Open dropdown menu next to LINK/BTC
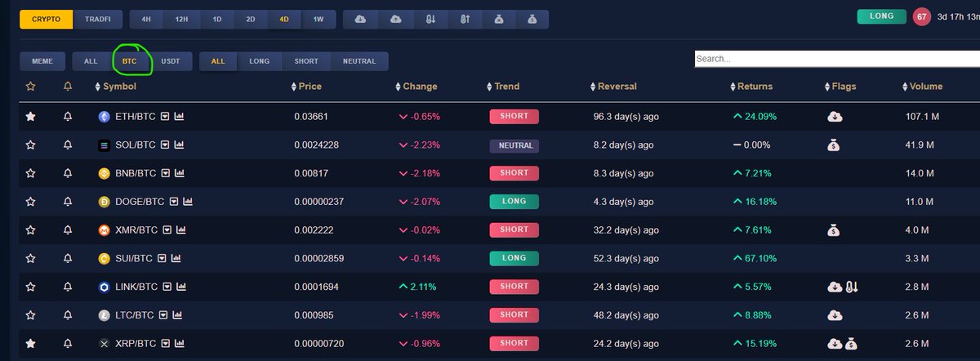The width and height of the screenshot is (980, 361). pyautogui.click(x=167, y=287)
